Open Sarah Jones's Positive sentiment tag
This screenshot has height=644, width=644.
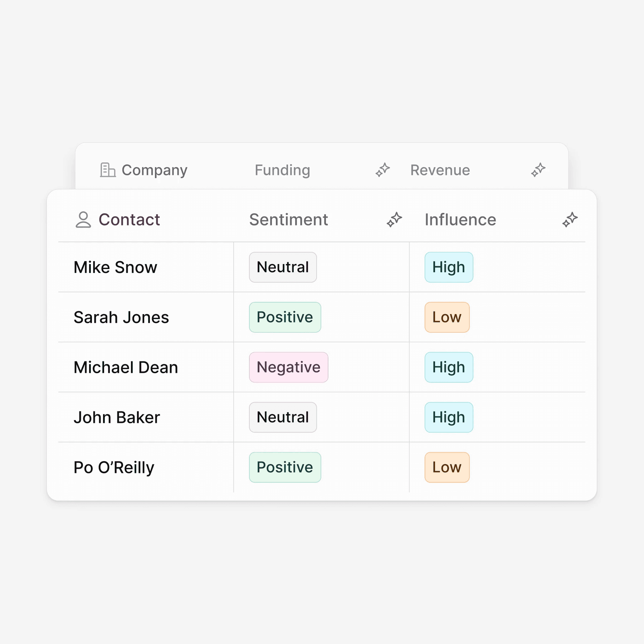click(x=285, y=317)
